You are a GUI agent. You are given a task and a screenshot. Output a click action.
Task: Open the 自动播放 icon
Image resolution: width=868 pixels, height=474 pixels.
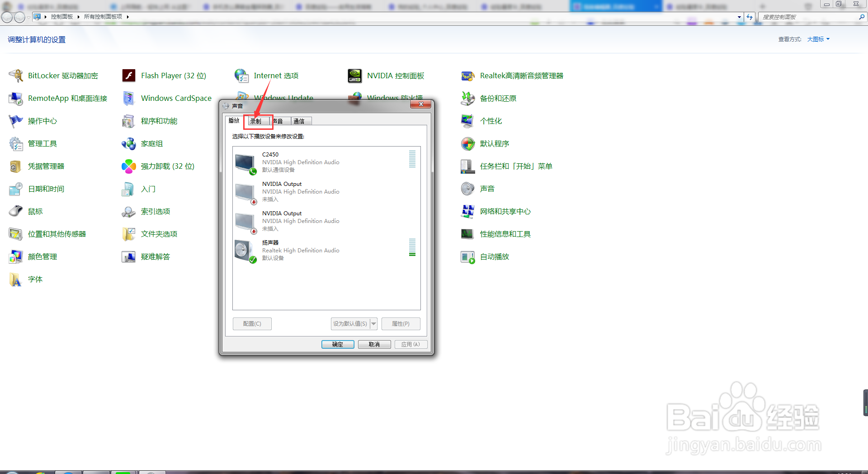468,256
